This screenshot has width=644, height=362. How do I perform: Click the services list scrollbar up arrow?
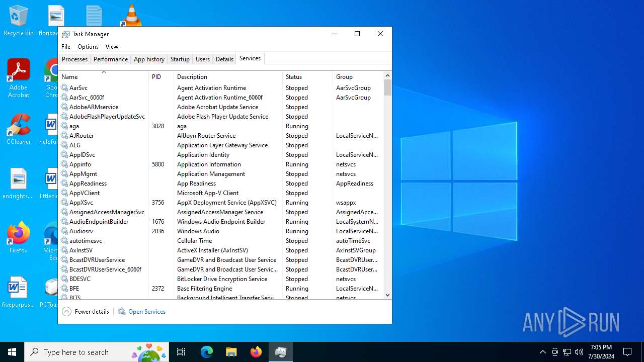(x=387, y=75)
